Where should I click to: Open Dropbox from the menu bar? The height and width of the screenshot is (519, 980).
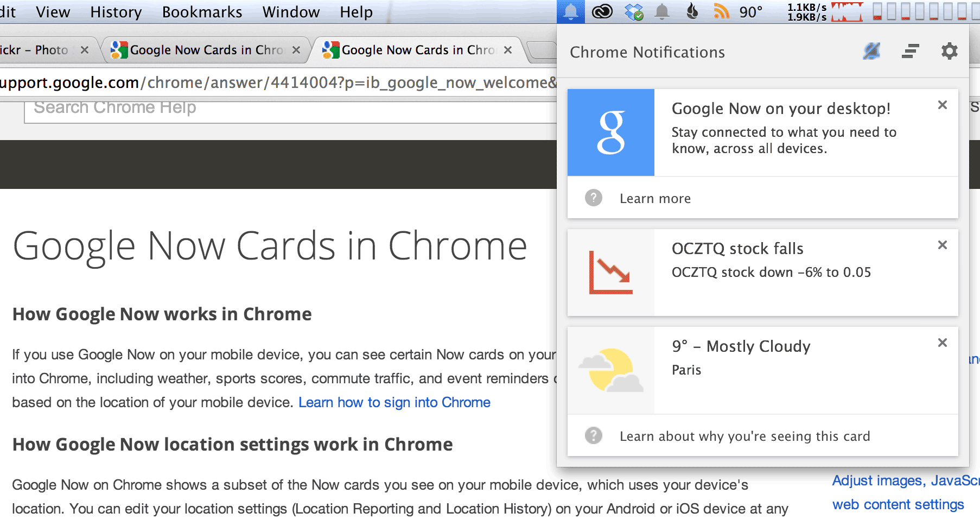(633, 11)
